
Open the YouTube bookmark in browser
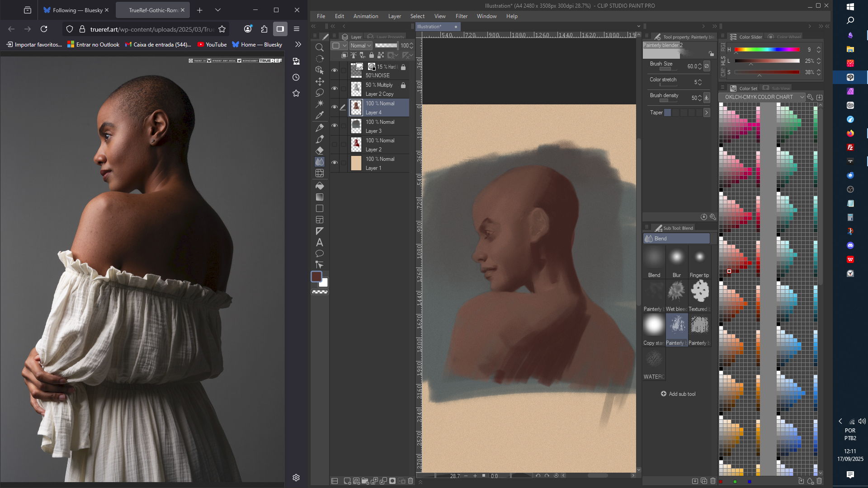(212, 45)
